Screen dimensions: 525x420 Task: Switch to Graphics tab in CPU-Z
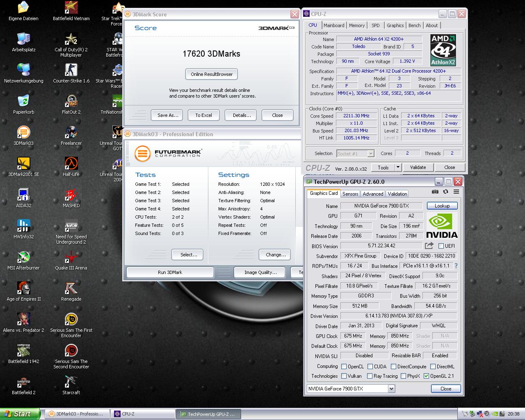point(395,25)
